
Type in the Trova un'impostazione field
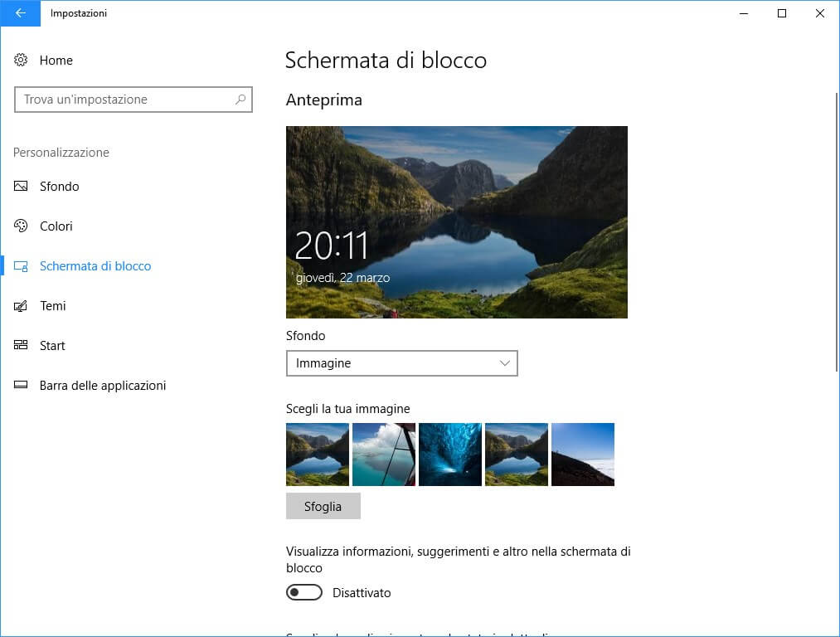[124, 100]
